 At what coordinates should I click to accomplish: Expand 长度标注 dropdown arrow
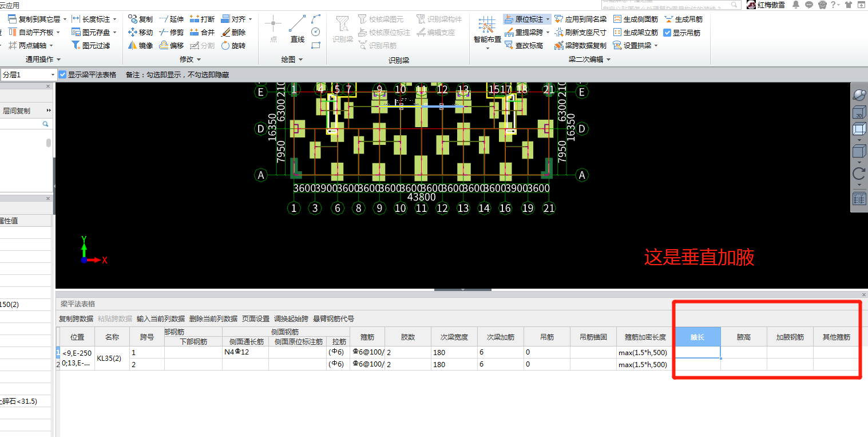coord(114,19)
